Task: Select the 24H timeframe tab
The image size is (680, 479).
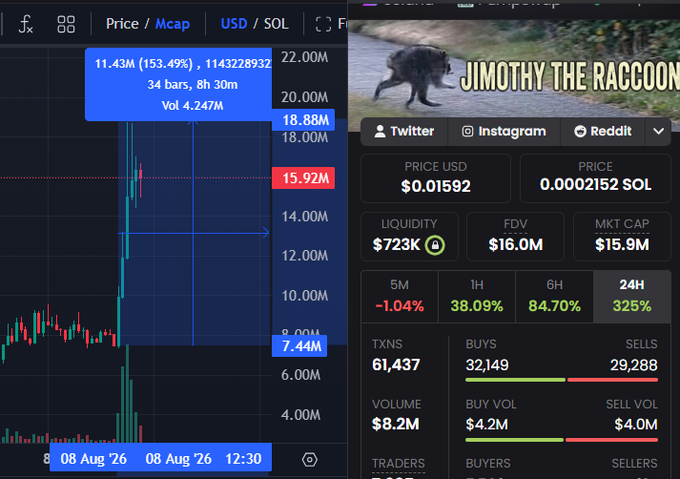Action: [632, 297]
